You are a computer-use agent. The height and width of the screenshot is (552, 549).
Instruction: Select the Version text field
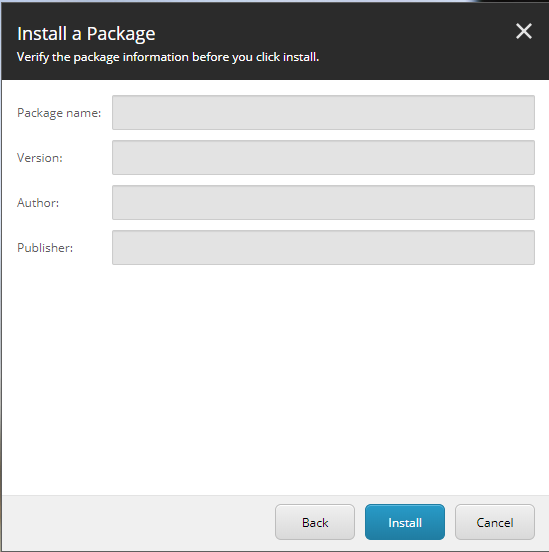[x=323, y=157]
